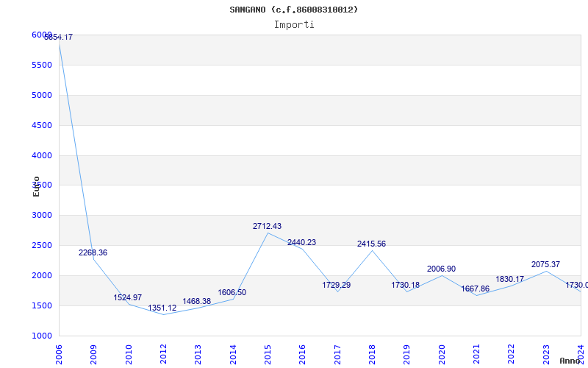Select the data label 1729.29

(337, 285)
